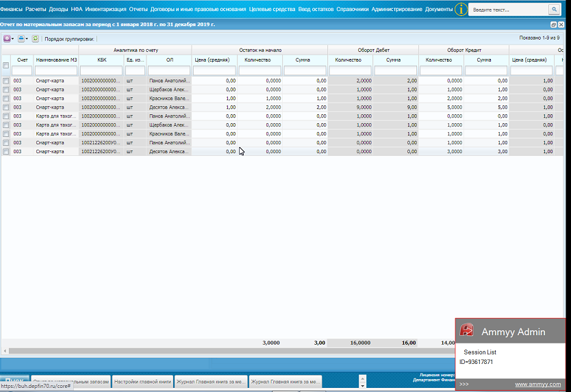This screenshot has height=392, width=571.
Task: Click Количество header under Оборот Дебет
Action: pos(348,60)
